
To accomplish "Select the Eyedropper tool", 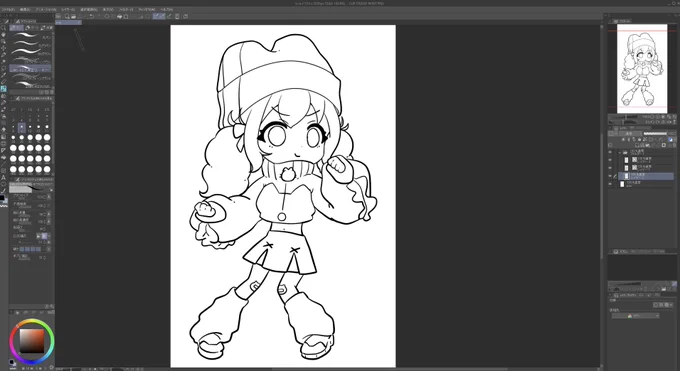I will click(x=3, y=75).
